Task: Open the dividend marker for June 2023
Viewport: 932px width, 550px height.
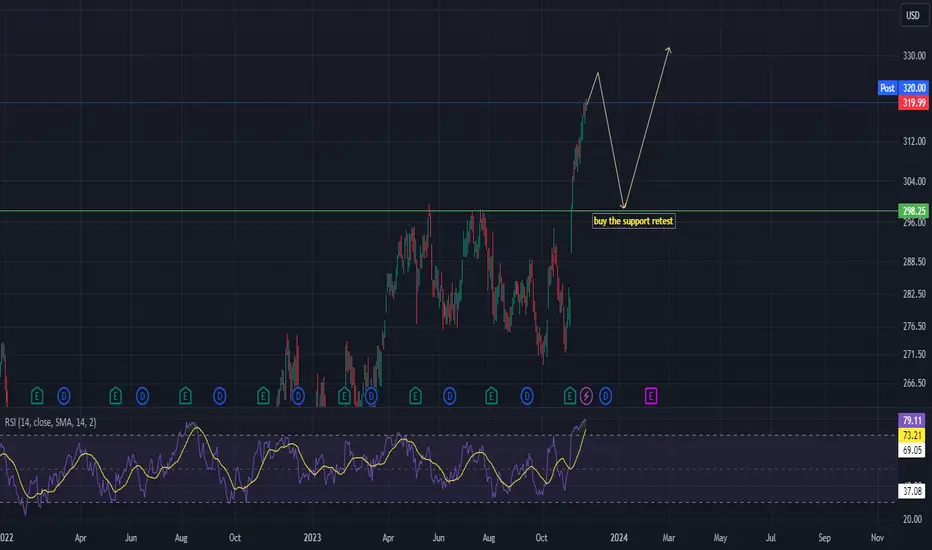Action: 450,395
